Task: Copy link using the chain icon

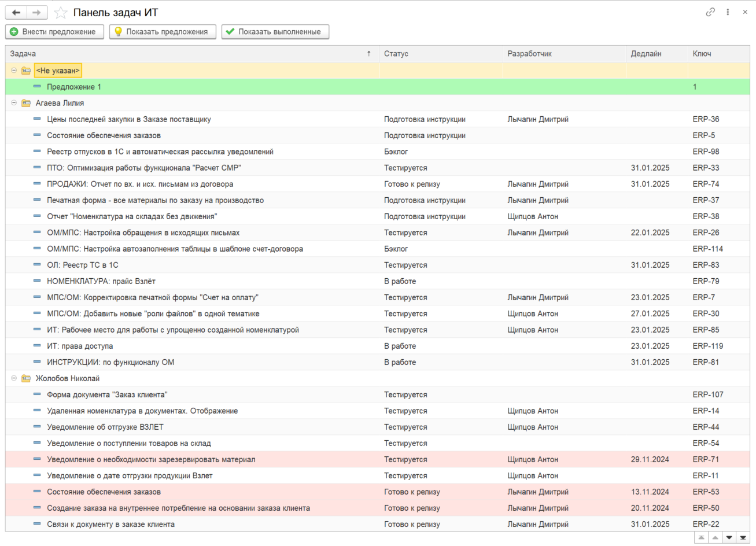Action: (710, 12)
